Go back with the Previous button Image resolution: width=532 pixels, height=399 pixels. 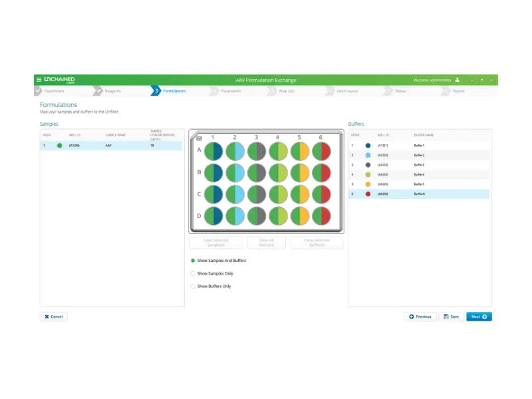coord(420,317)
